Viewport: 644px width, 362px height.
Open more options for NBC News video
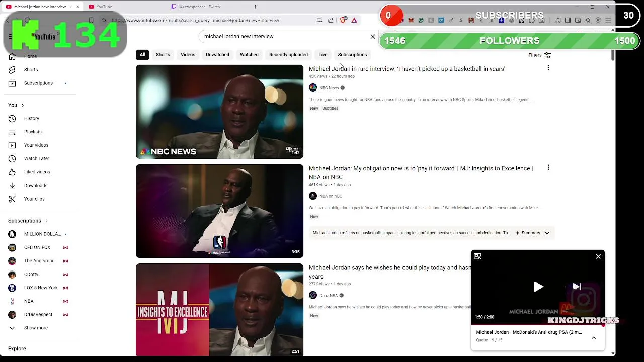548,68
